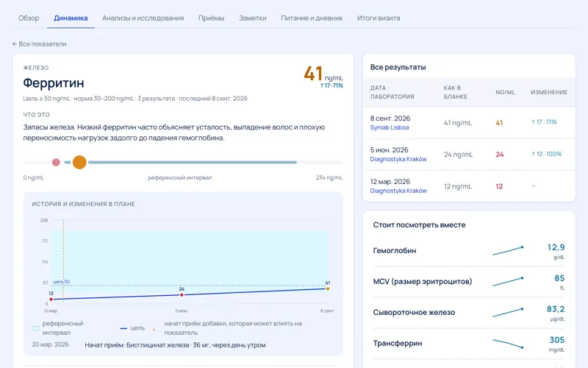The height and width of the screenshot is (368, 588).
Task: Click the back arrow icon beside Все показатели
Action: point(15,44)
